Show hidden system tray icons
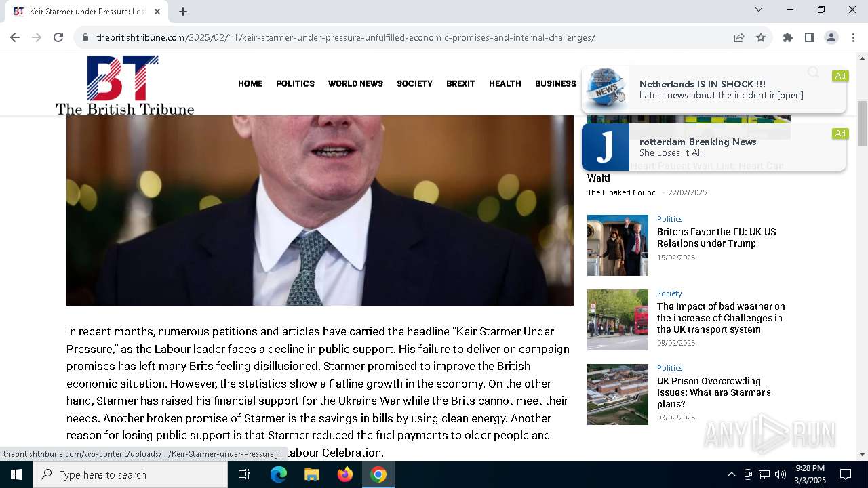 pyautogui.click(x=731, y=474)
